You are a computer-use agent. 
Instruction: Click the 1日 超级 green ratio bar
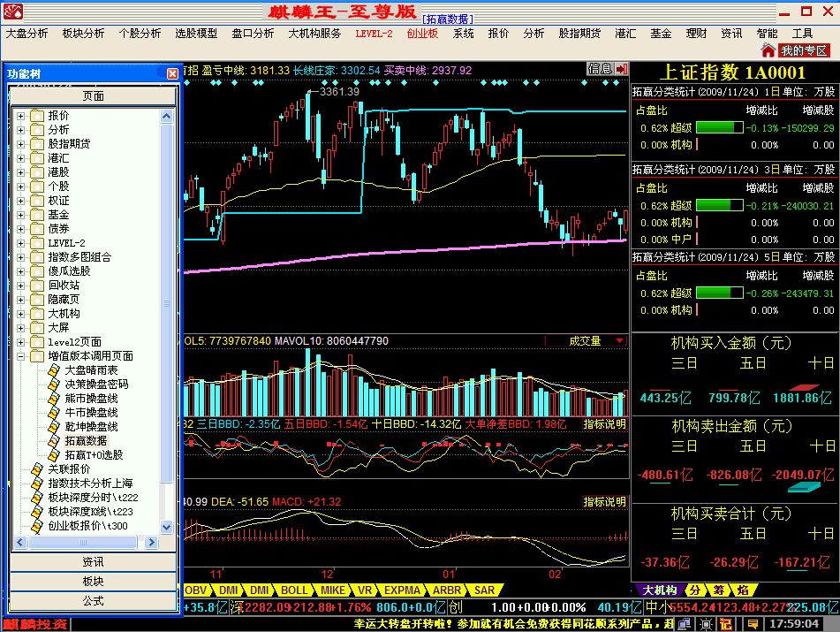(720, 127)
